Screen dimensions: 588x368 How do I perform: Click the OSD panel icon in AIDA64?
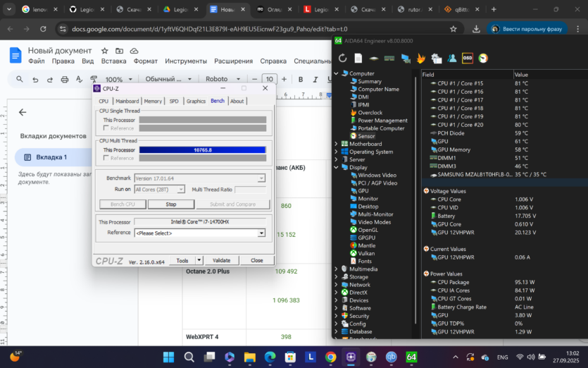click(x=468, y=59)
